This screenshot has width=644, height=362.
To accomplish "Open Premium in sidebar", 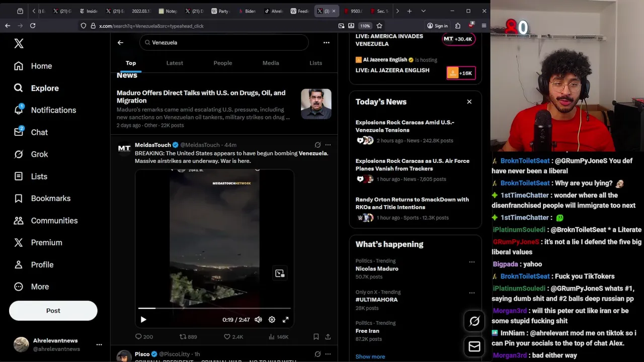I will [x=38, y=242].
